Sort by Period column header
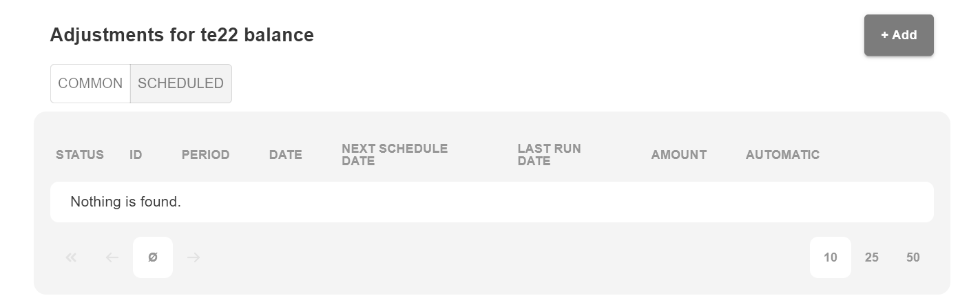Screen dimensions: 980x307 click(x=205, y=155)
